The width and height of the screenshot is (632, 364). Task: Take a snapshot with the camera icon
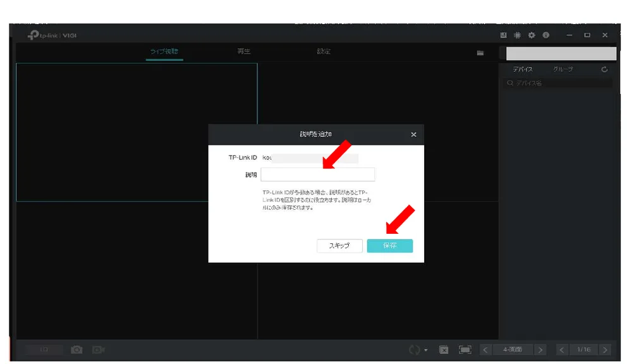[x=76, y=349]
